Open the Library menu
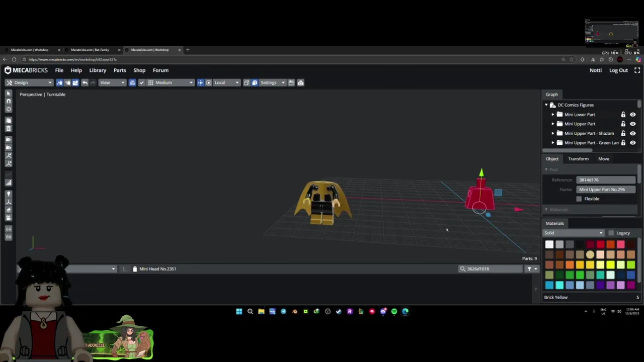The image size is (644, 362). click(x=98, y=70)
